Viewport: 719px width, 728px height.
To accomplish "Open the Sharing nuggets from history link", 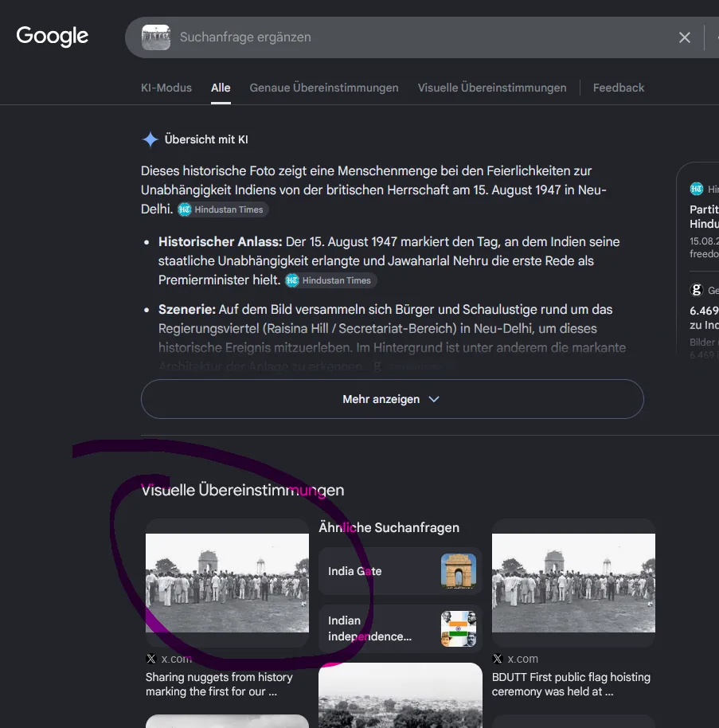I will pos(219,684).
